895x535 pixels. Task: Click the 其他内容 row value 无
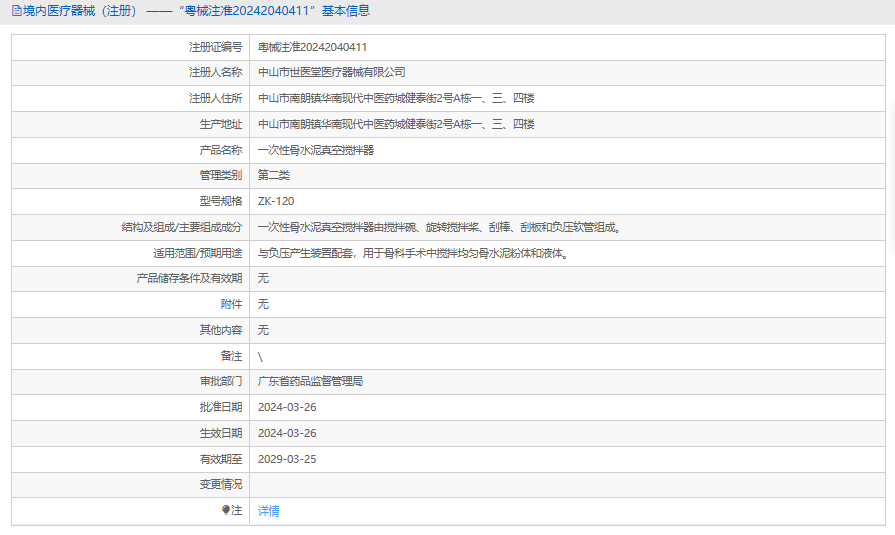[263, 330]
